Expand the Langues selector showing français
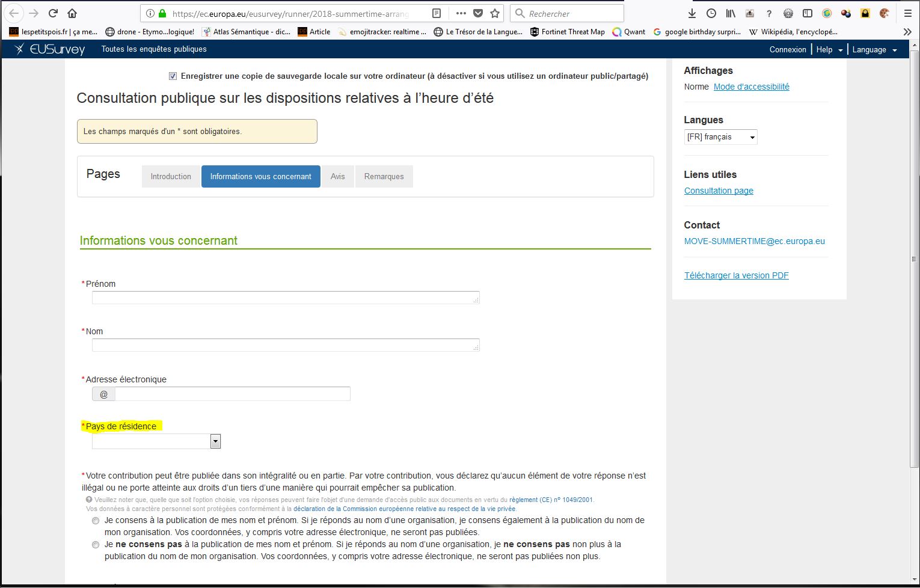 point(720,137)
